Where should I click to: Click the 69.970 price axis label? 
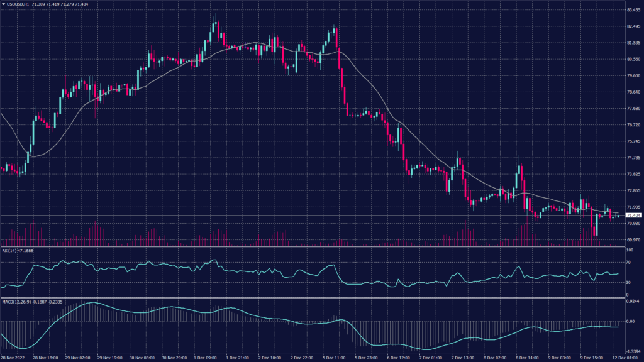tap(633, 239)
